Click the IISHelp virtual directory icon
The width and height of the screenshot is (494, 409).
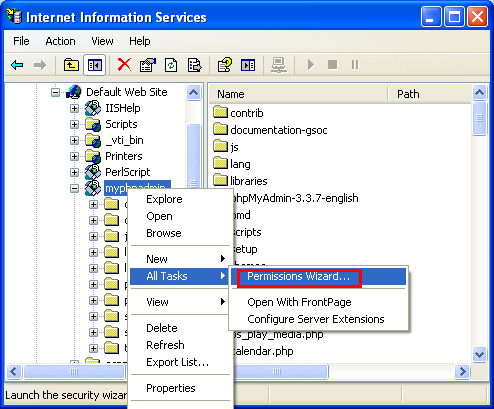(x=93, y=108)
